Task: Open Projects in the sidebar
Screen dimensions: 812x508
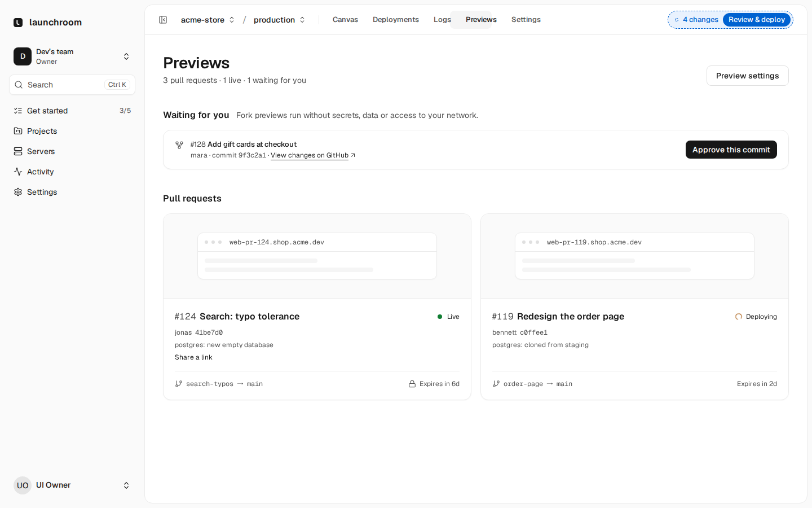Action: (x=72, y=131)
